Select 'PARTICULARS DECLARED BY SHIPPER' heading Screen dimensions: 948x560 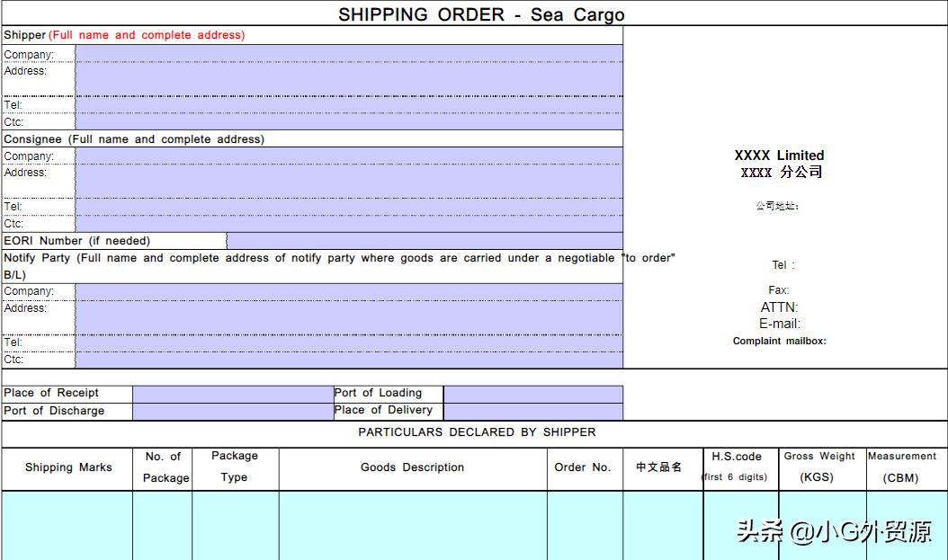tap(477, 432)
